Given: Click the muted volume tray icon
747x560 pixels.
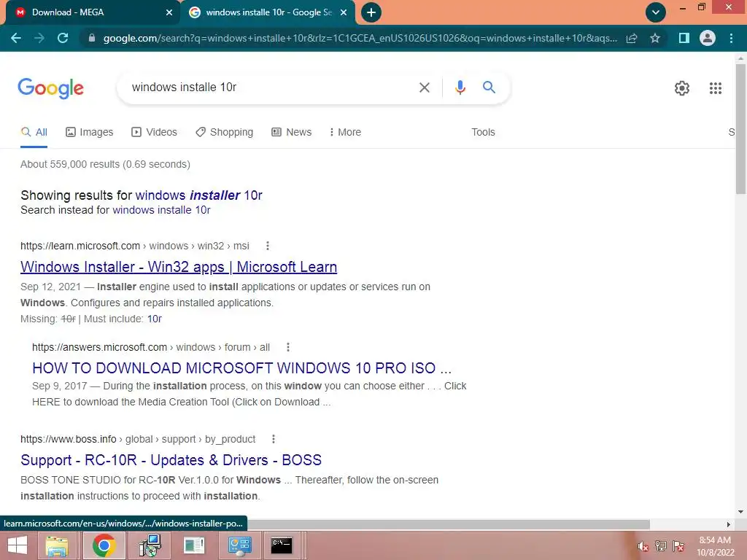Looking at the screenshot, I should click(643, 546).
